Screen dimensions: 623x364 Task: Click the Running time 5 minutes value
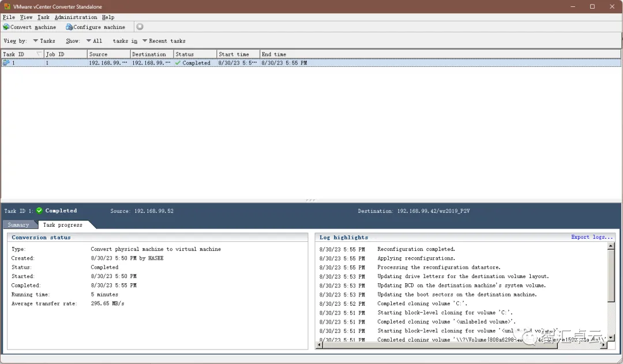(x=104, y=294)
